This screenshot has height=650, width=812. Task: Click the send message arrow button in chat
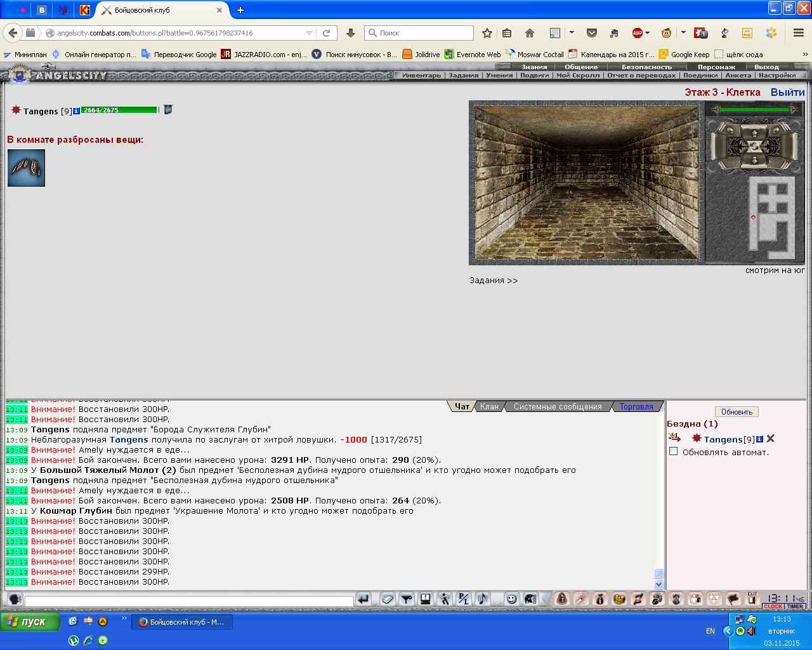click(363, 599)
